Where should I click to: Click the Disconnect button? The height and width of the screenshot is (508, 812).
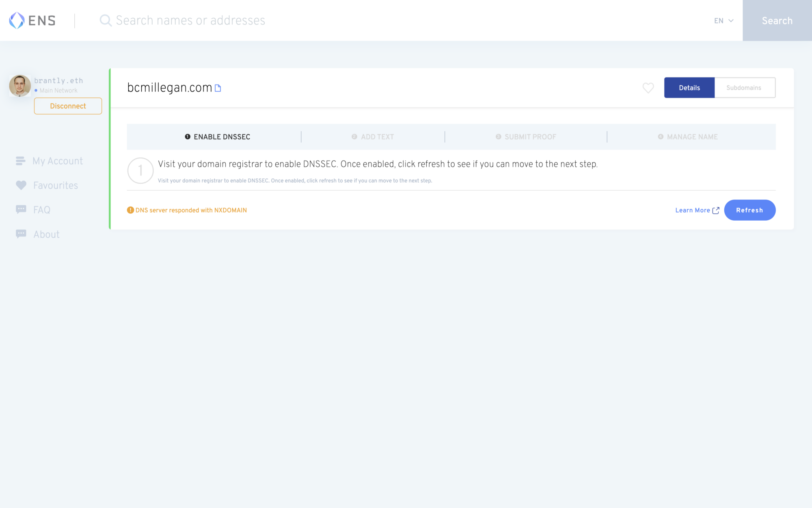[x=68, y=106]
